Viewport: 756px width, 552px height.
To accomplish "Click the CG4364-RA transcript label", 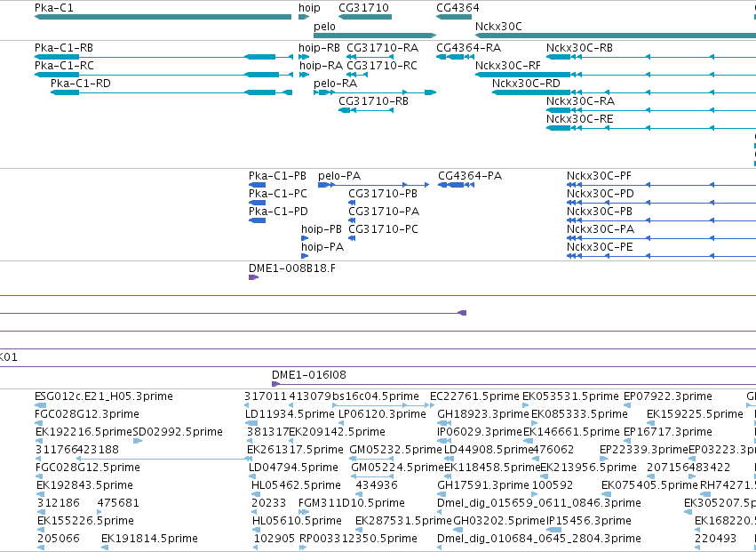I will (469, 48).
